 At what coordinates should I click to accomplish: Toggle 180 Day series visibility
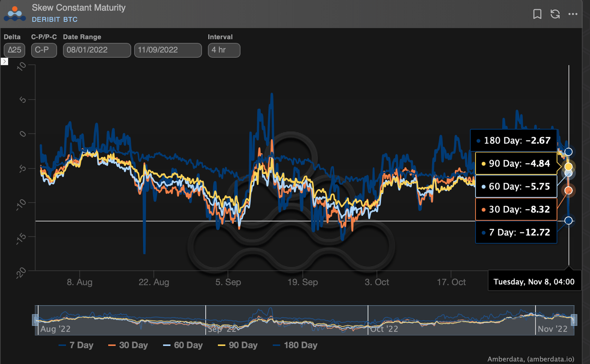point(295,345)
